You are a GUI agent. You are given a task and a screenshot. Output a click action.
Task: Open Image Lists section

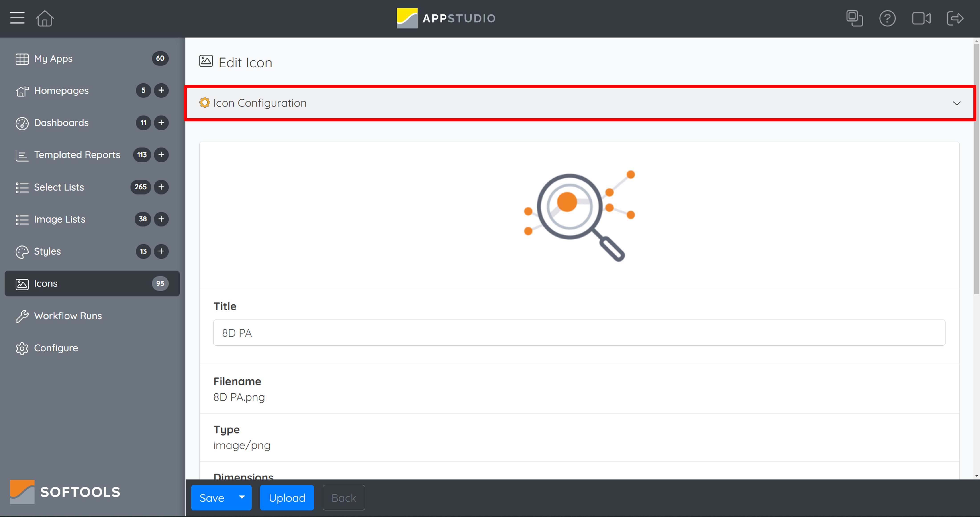coord(59,219)
